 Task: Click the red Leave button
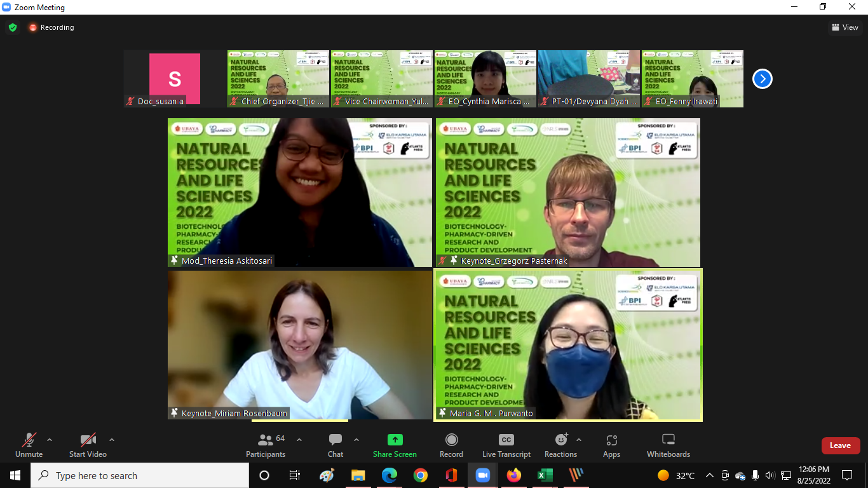[x=840, y=445]
